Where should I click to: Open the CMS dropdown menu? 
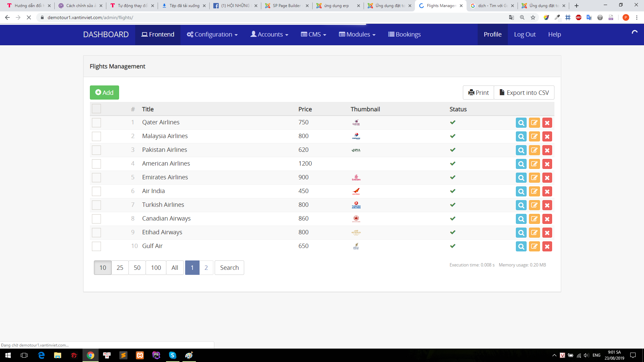314,35
